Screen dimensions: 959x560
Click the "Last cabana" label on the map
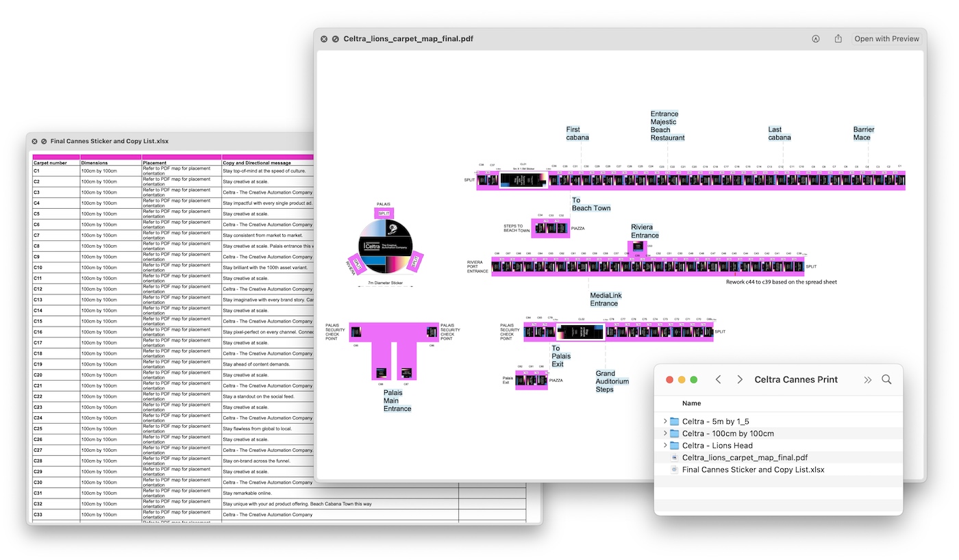780,133
